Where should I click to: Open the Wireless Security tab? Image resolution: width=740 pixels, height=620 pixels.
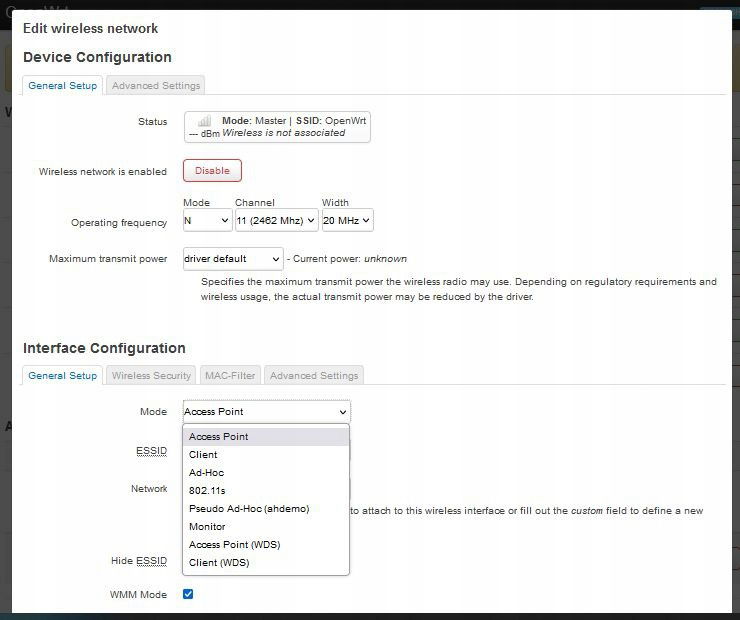(151, 376)
